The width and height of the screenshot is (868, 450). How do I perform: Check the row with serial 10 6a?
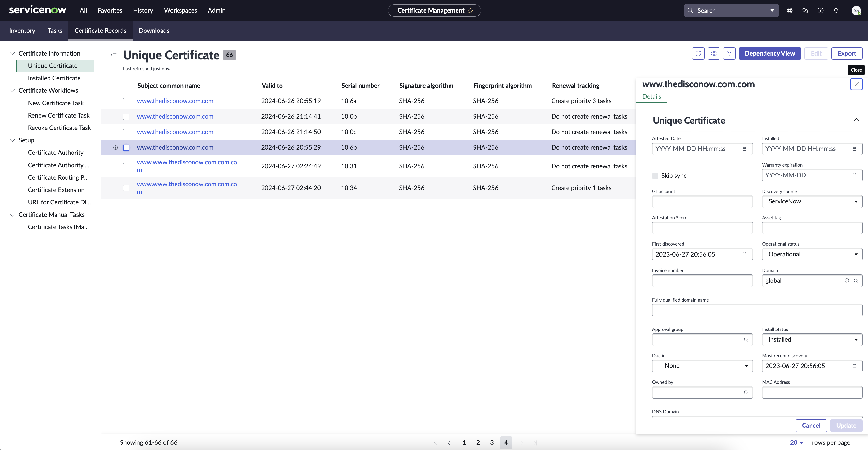pyautogui.click(x=126, y=101)
